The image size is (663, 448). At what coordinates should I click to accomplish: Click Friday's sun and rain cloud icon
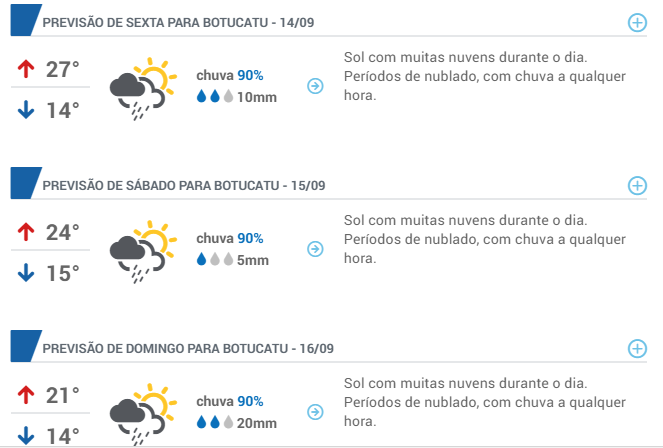click(143, 88)
